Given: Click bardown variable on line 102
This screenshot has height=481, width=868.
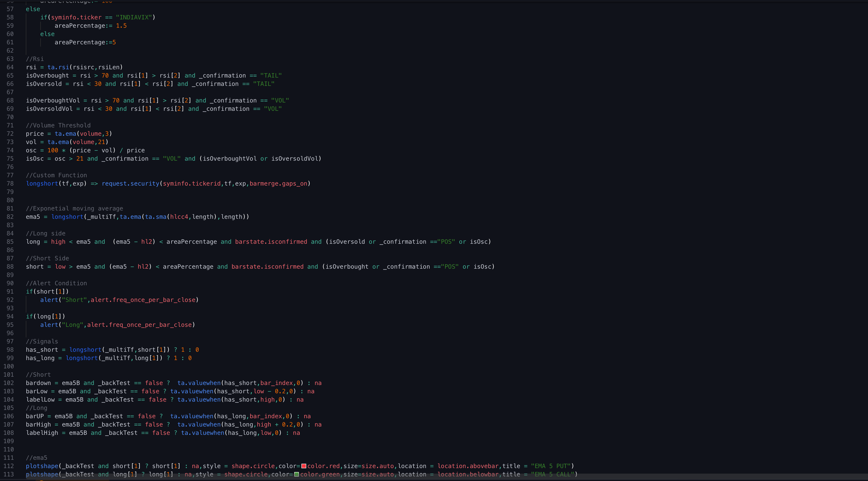Looking at the screenshot, I should click(x=39, y=383).
